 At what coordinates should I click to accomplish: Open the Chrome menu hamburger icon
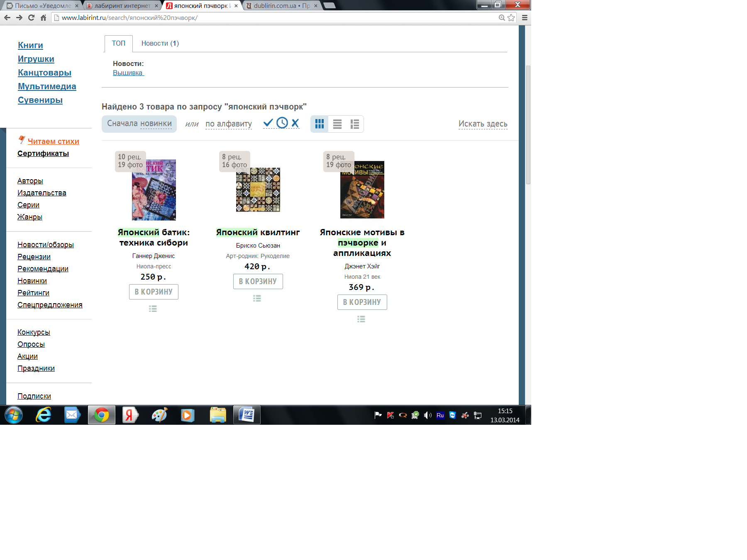tap(525, 17)
